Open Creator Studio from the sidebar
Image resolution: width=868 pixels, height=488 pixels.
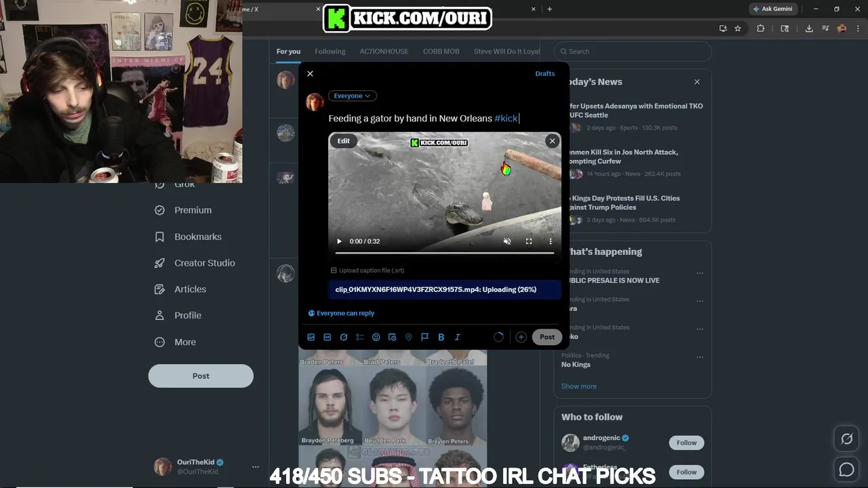(x=195, y=263)
